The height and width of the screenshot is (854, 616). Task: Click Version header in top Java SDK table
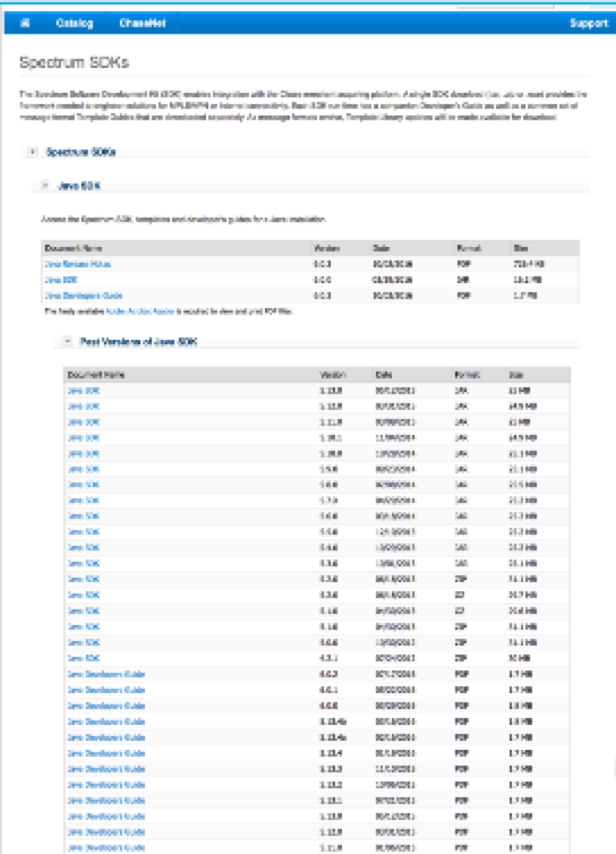[327, 248]
